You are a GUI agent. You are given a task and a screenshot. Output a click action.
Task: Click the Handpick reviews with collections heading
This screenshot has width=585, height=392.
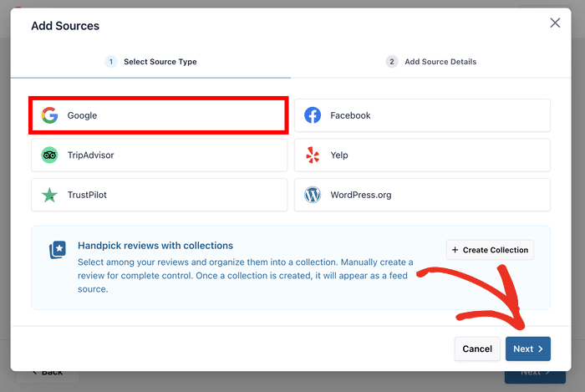tap(155, 246)
